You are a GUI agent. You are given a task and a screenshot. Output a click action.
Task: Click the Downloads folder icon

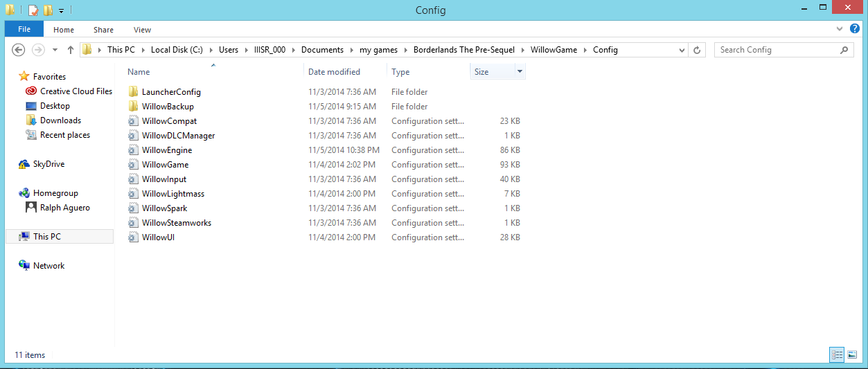pyautogui.click(x=31, y=120)
